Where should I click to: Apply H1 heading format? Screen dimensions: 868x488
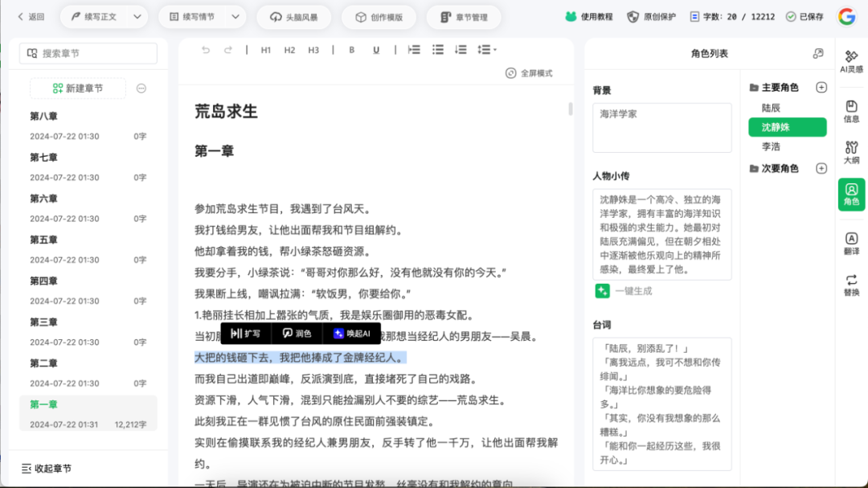point(266,50)
